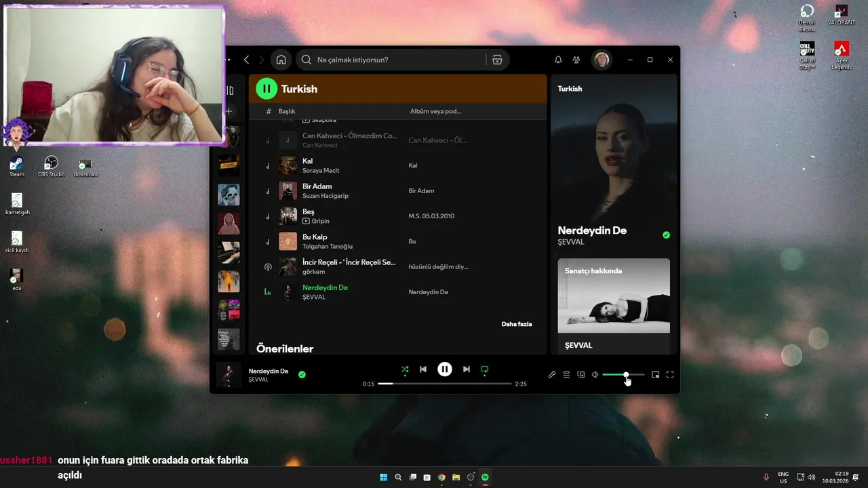The height and width of the screenshot is (488, 868).
Task: Sort by the Başlık column header
Action: [x=287, y=111]
